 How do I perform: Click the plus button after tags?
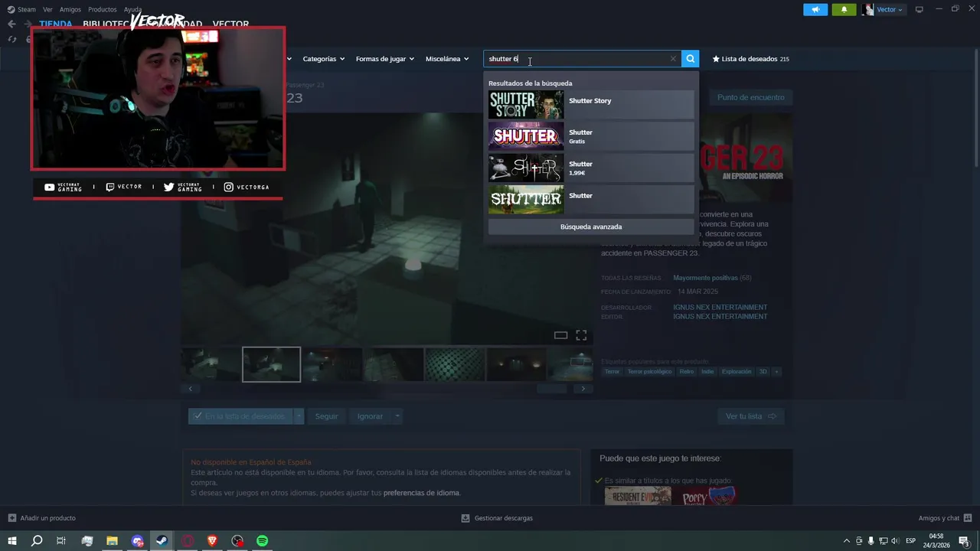[x=776, y=372]
